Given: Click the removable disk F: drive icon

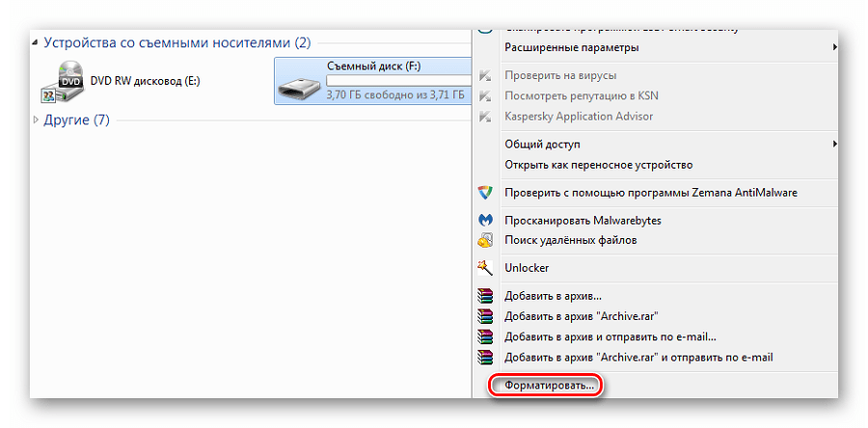Looking at the screenshot, I should pyautogui.click(x=298, y=89).
